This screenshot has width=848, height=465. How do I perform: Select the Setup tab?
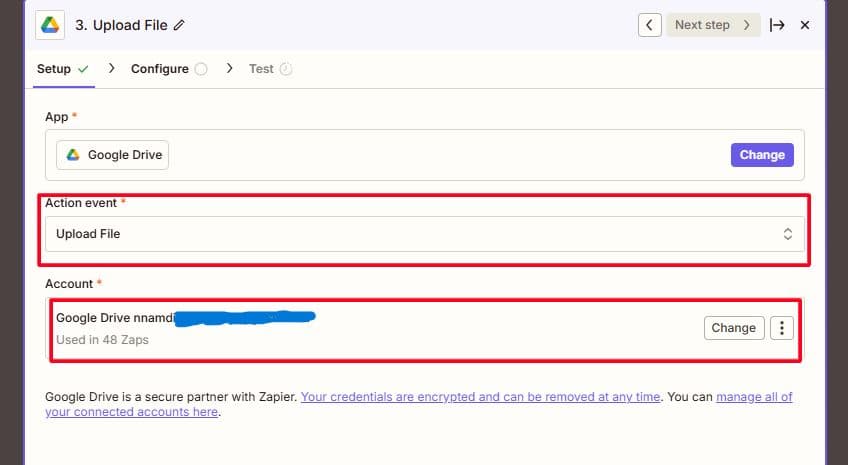(54, 69)
